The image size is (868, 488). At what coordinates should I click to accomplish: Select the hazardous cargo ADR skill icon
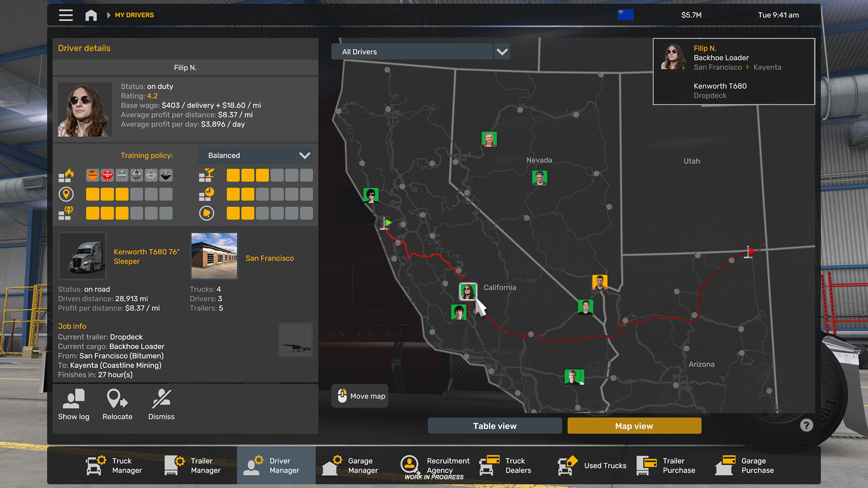pyautogui.click(x=66, y=175)
